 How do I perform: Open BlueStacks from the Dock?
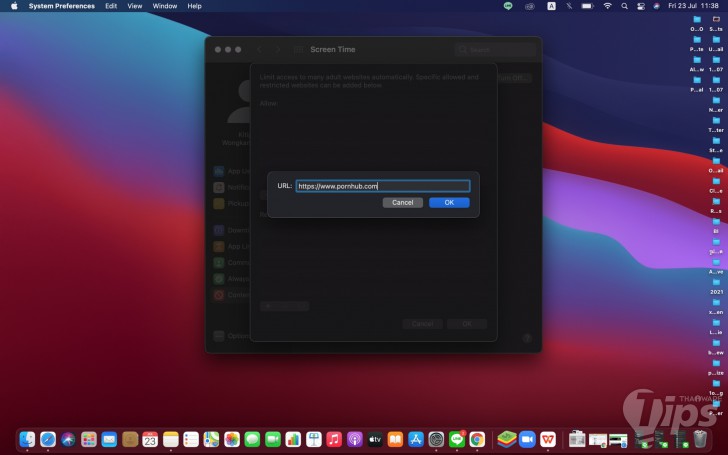(507, 439)
